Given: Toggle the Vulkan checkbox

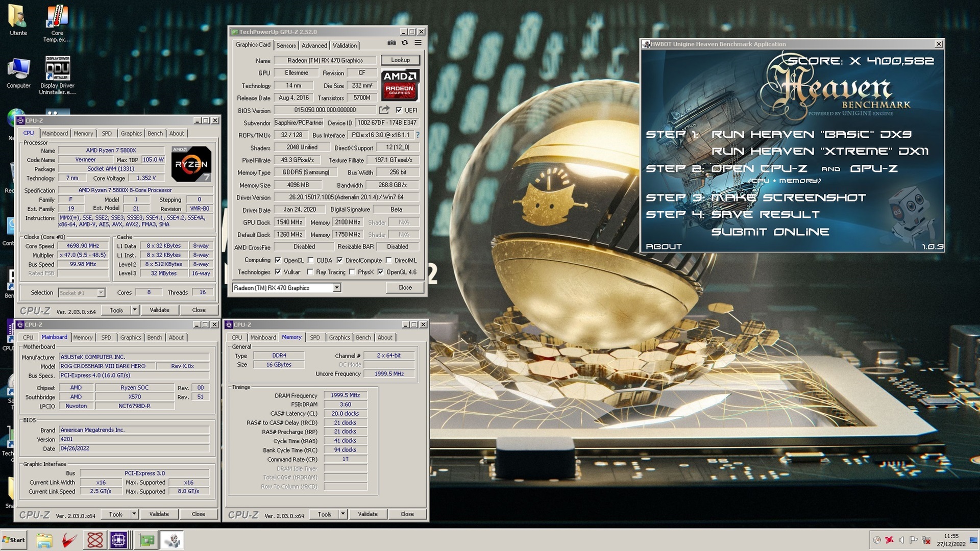Looking at the screenshot, I should [278, 272].
